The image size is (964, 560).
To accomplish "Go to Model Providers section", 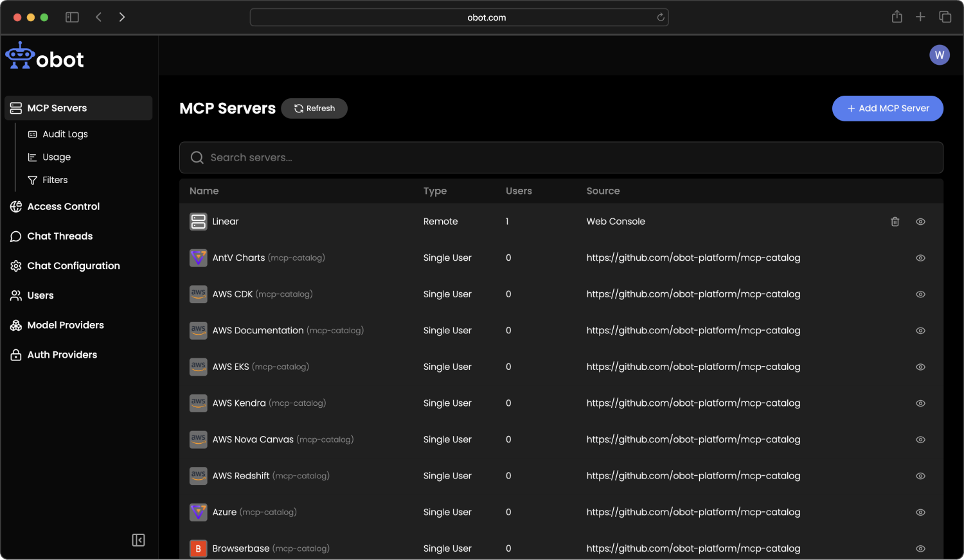I will (65, 325).
